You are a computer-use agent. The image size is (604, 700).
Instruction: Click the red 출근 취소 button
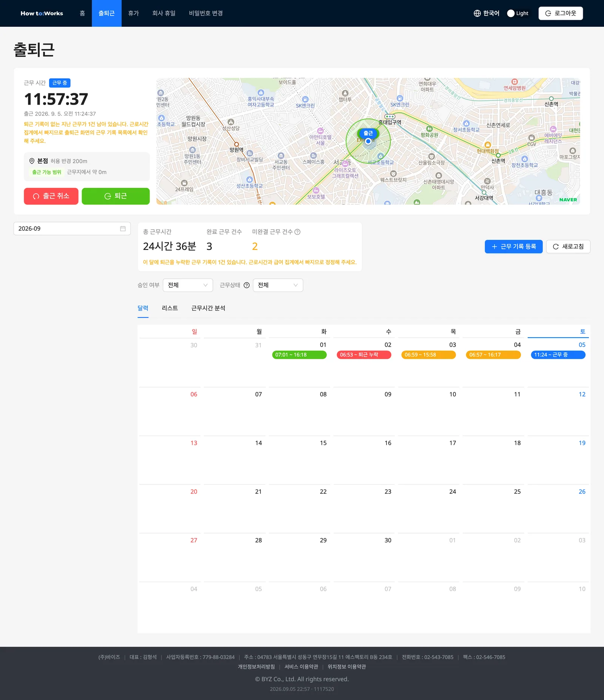pyautogui.click(x=51, y=196)
